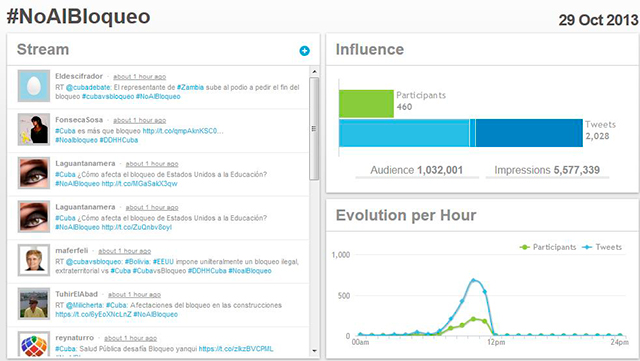Open the TuhirElAbad username link

coord(76,294)
